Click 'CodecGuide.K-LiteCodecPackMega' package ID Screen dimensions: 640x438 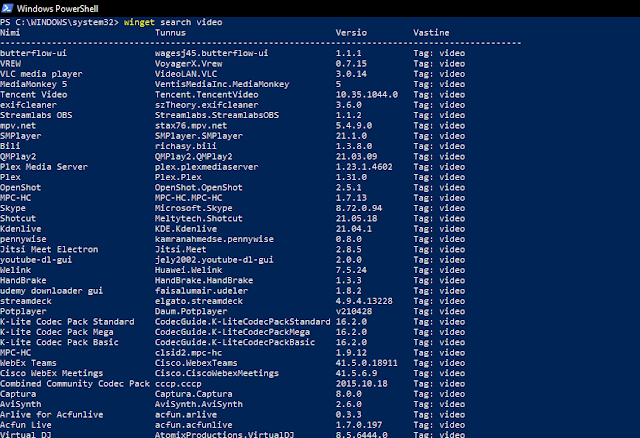232,332
